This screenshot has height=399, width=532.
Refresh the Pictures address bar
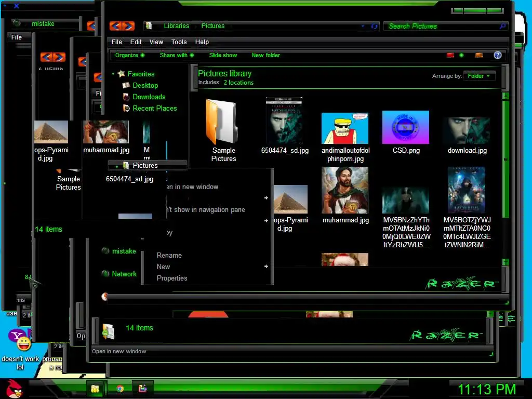pyautogui.click(x=374, y=26)
